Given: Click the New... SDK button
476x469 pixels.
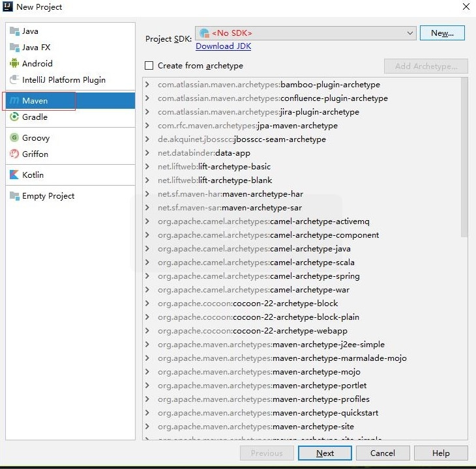Looking at the screenshot, I should tap(442, 33).
